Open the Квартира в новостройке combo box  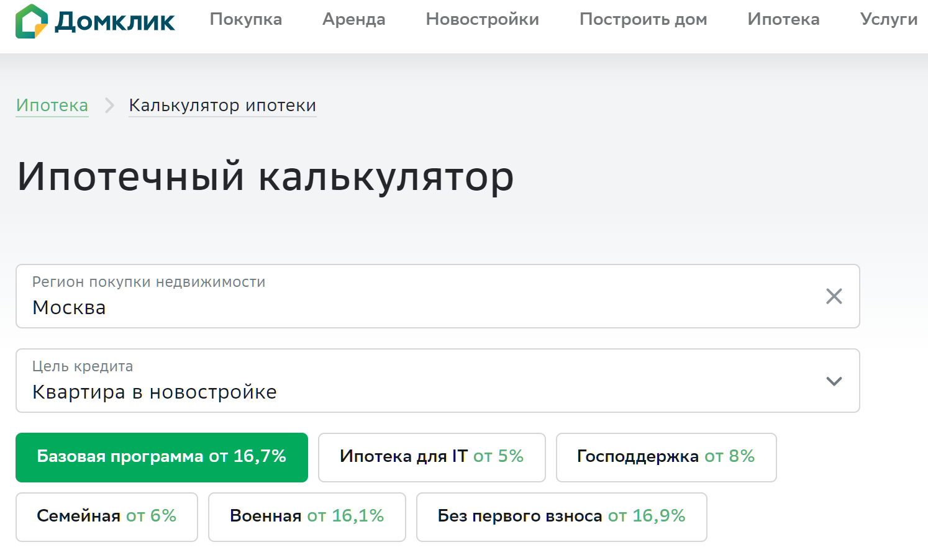[437, 381]
